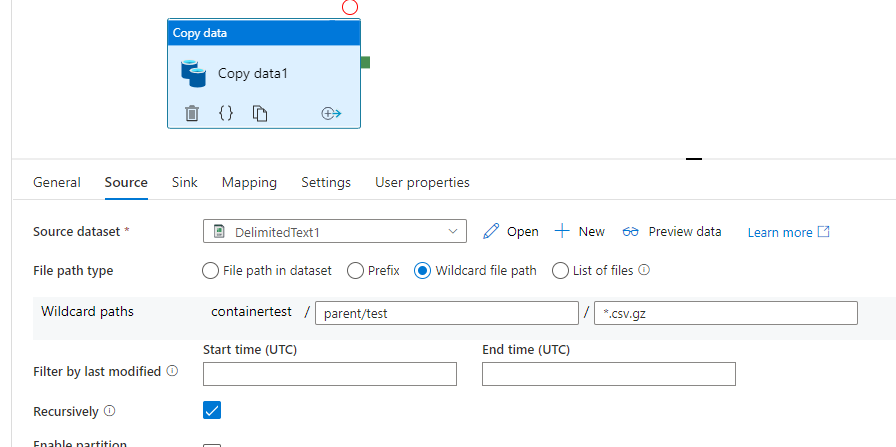896x447 pixels.
Task: Show info tooltip for Recursively
Action: click(110, 411)
